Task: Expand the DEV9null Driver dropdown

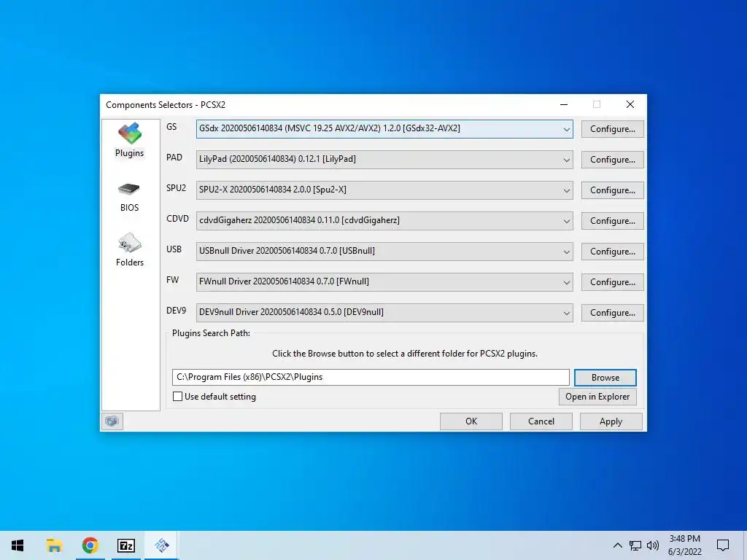Action: pyautogui.click(x=566, y=312)
